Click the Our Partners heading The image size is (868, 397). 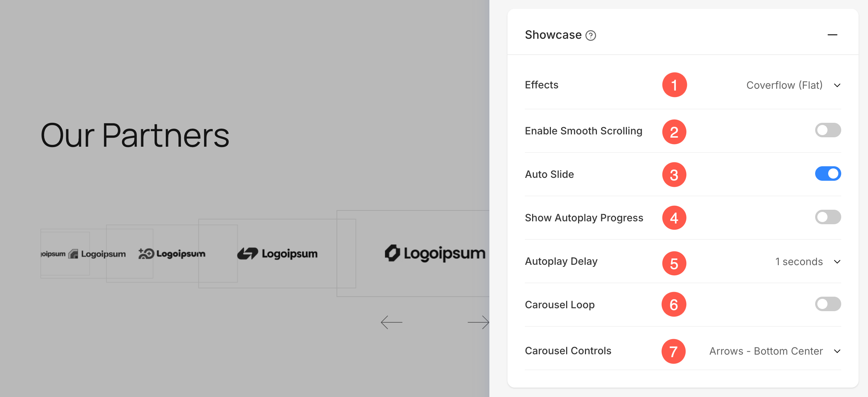coord(135,135)
